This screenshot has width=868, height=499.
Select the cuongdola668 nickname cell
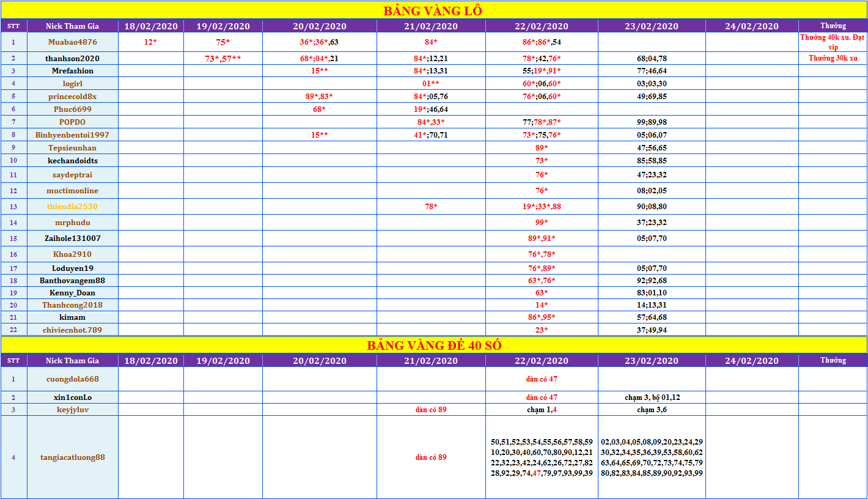coord(73,379)
